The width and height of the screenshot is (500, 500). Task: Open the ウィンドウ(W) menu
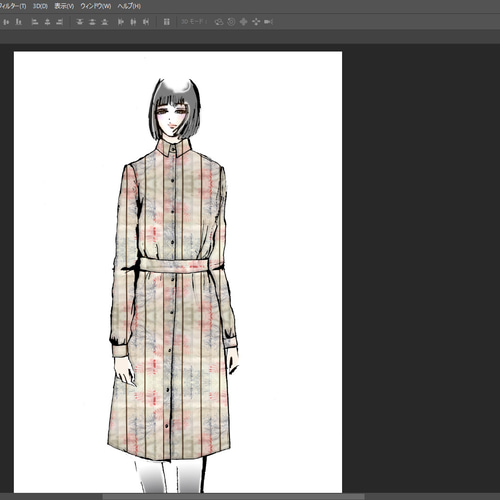(96, 6)
